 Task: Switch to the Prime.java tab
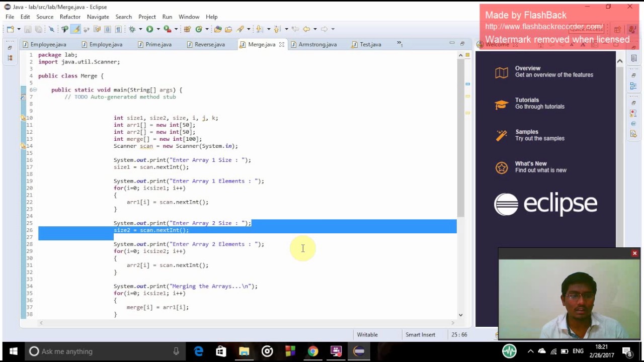pos(155,44)
